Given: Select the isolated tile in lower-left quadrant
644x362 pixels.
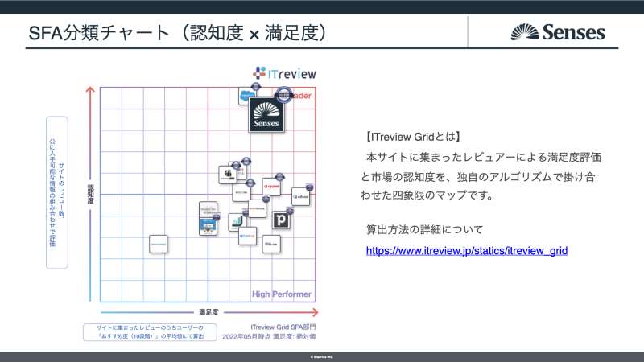Looking at the screenshot, I should 158,245.
